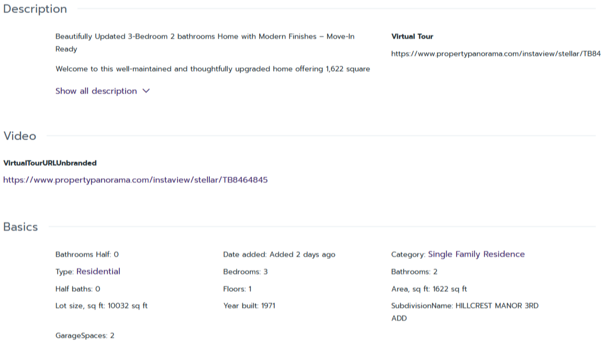Select the Area 1622 sq ft entry

[x=429, y=289]
